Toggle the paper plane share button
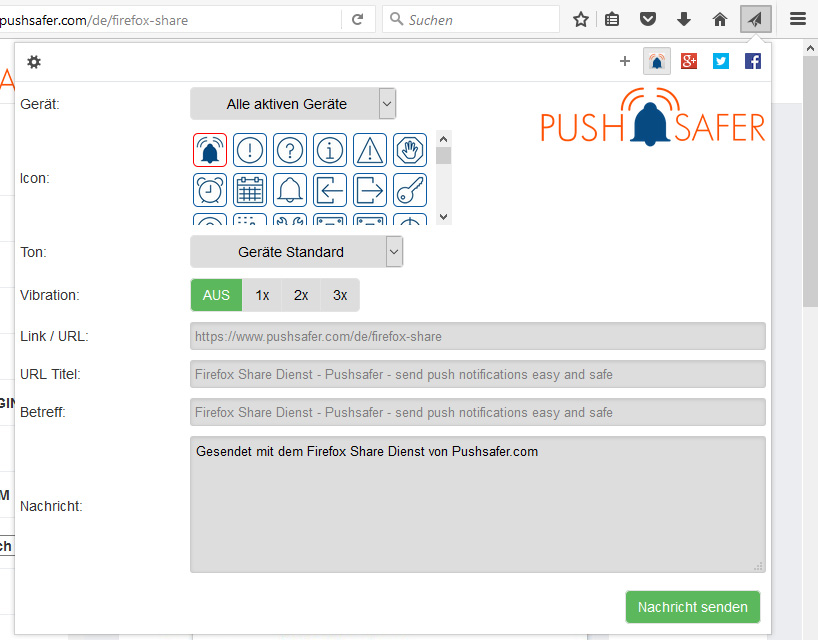The width and height of the screenshot is (818, 640). (755, 20)
